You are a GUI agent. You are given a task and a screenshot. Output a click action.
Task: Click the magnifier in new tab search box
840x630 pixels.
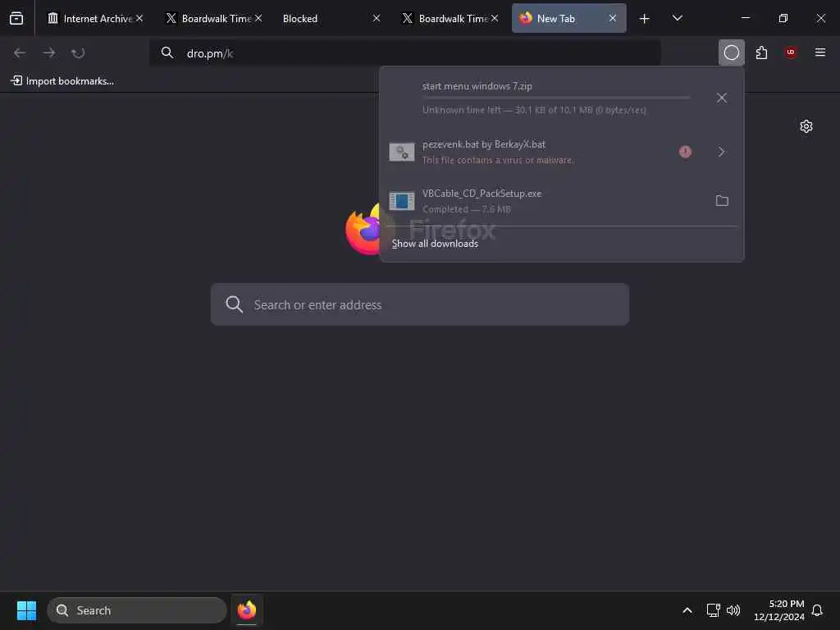pyautogui.click(x=234, y=304)
